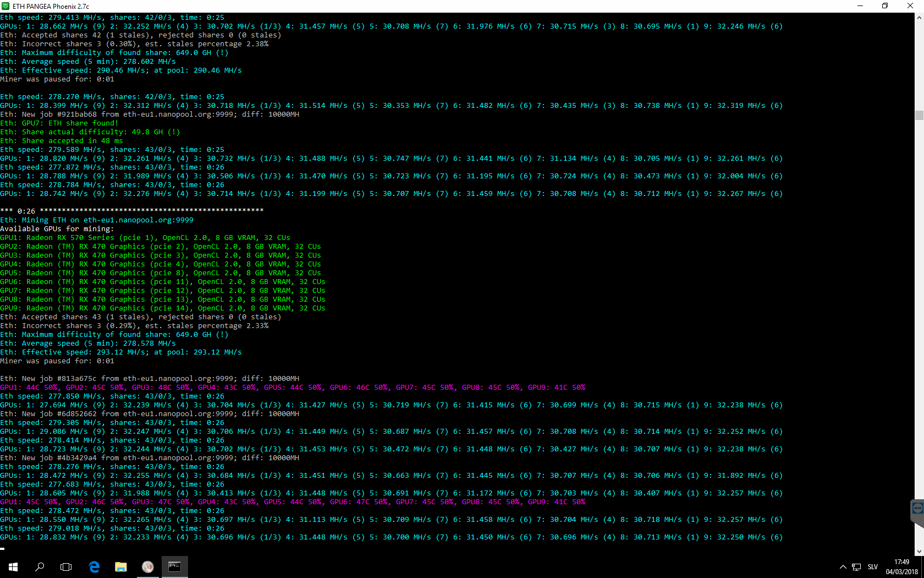Click the GPU7 RX 470 (pcie 12) row
Image resolution: width=924 pixels, height=578 pixels.
click(x=163, y=291)
